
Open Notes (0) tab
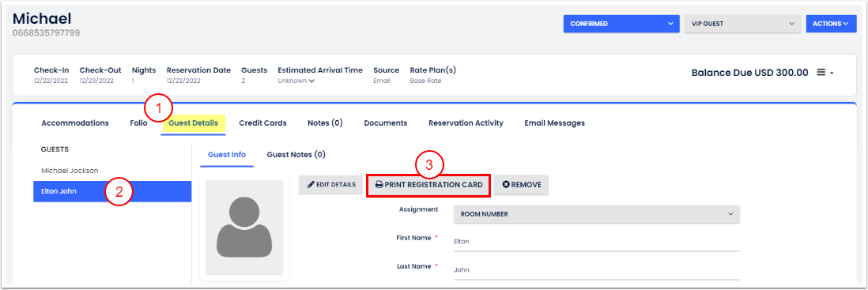pyautogui.click(x=325, y=122)
